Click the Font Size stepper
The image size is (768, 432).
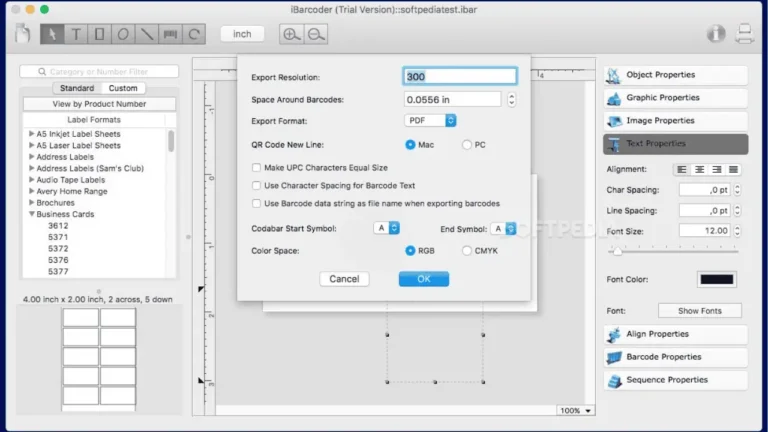tap(737, 231)
